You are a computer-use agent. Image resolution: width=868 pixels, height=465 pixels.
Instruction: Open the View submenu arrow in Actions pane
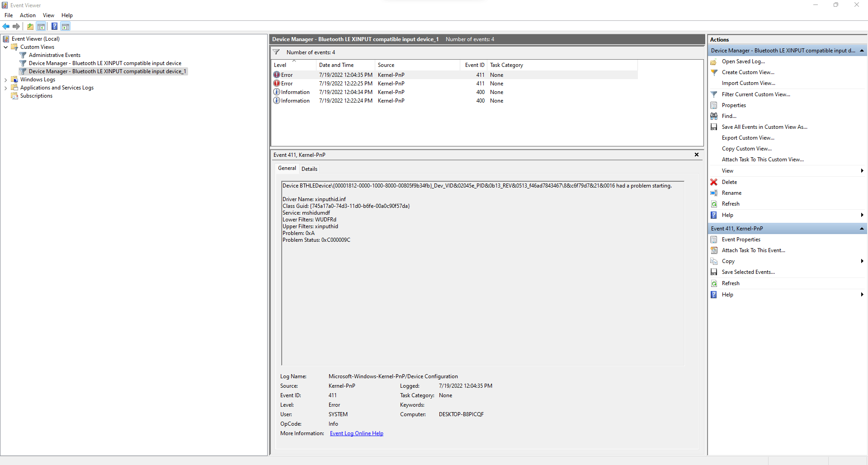(862, 171)
